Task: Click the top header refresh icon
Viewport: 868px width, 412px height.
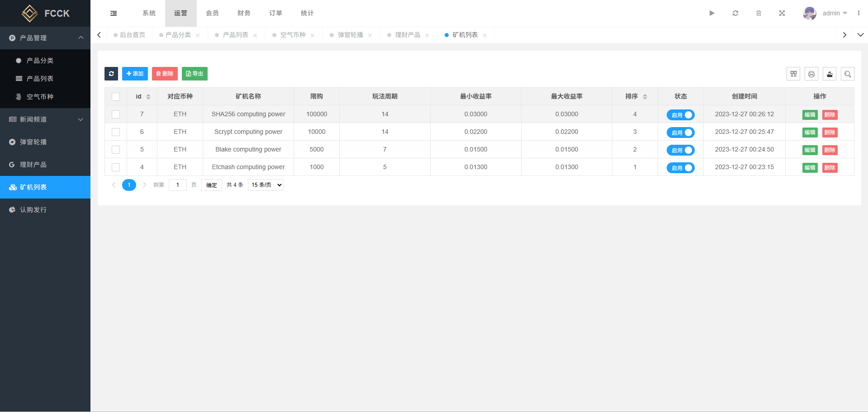Action: coord(735,13)
